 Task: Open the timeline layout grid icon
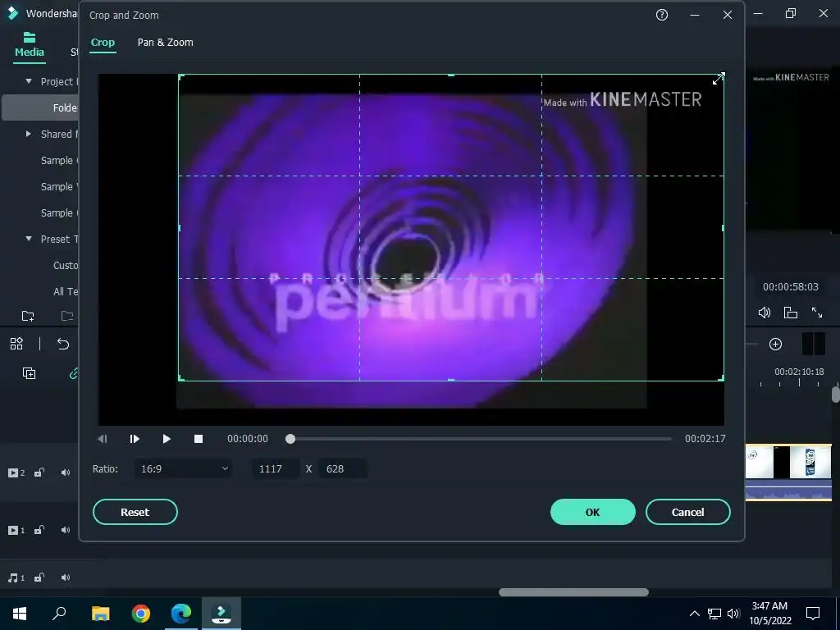[x=16, y=344]
